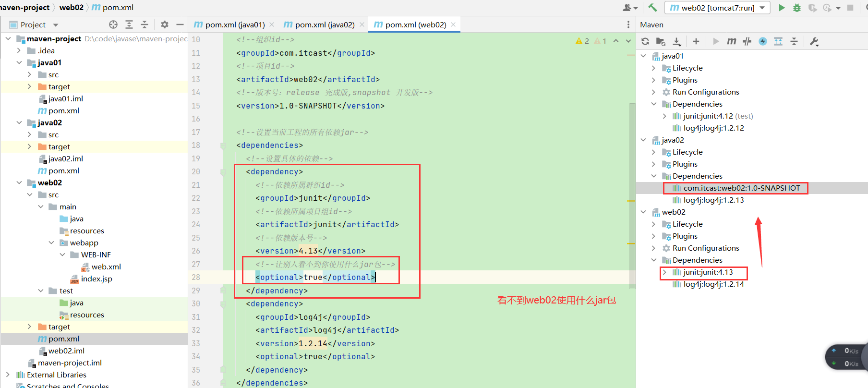Open the Project view dropdown
This screenshot has width=868, height=388.
(x=56, y=25)
